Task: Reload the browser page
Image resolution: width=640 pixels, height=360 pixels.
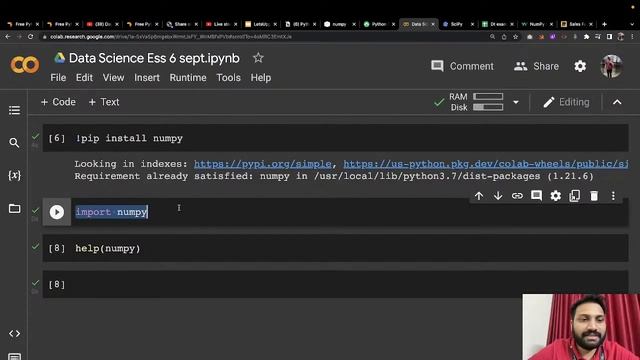Action: tap(31, 37)
